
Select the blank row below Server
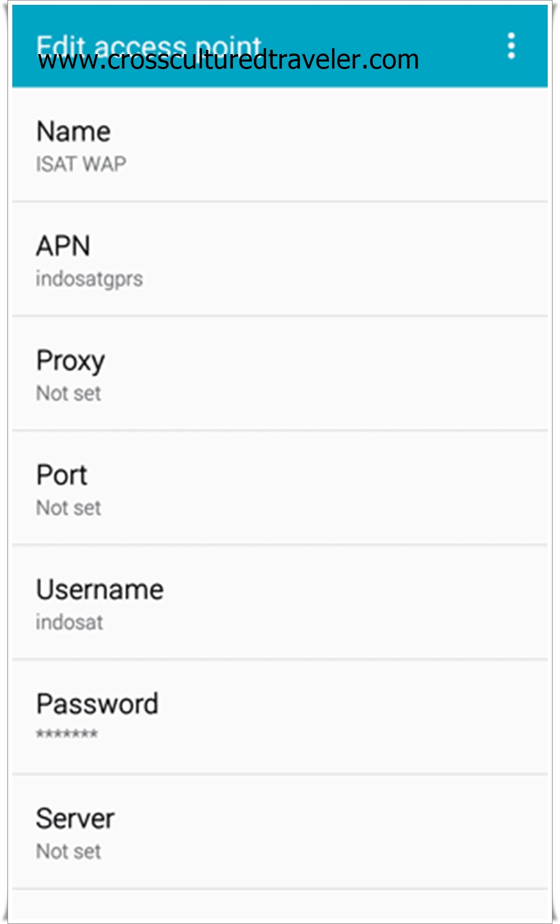280,906
